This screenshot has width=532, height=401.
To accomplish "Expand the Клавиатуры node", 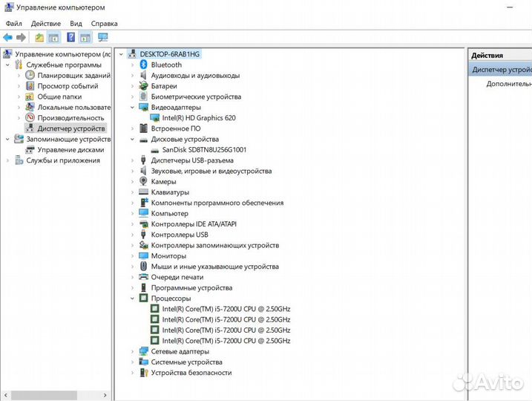I will 132,192.
